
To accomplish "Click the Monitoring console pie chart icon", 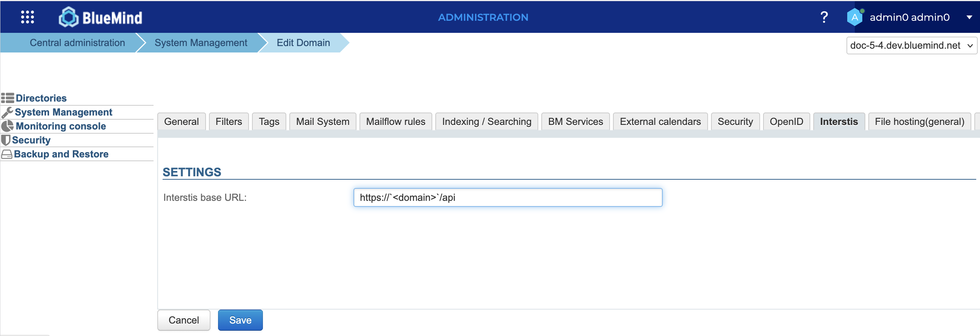I will click(x=7, y=126).
